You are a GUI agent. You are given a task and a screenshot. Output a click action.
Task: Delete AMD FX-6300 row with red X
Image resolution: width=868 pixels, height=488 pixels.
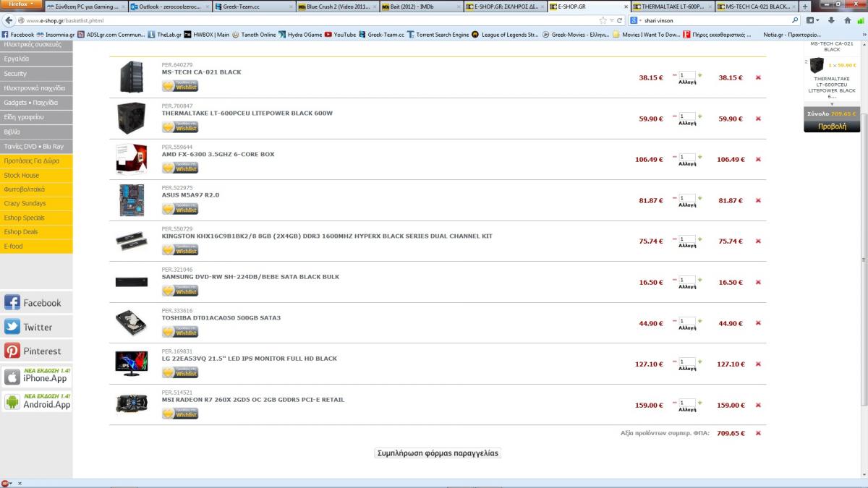point(758,159)
